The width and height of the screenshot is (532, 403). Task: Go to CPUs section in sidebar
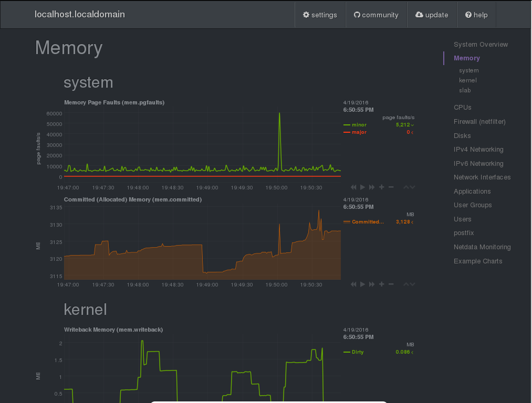[462, 108]
